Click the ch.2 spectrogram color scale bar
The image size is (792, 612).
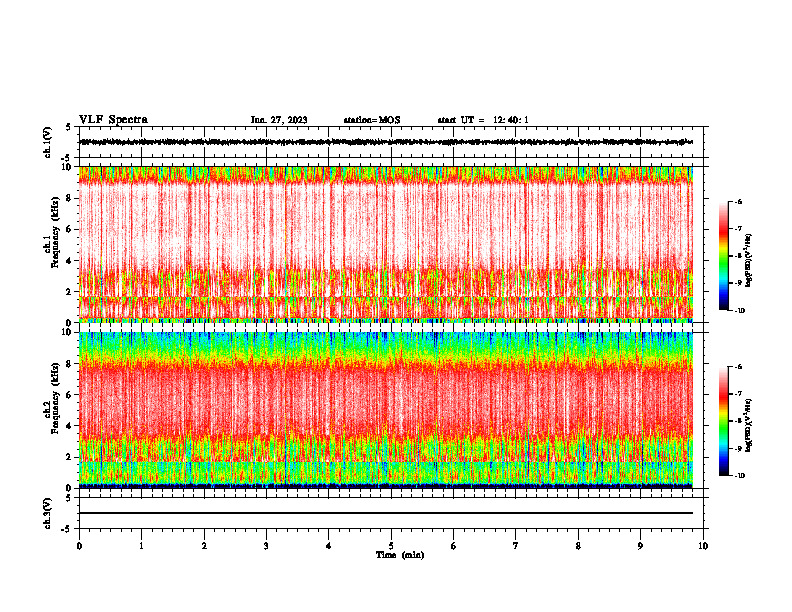(723, 421)
